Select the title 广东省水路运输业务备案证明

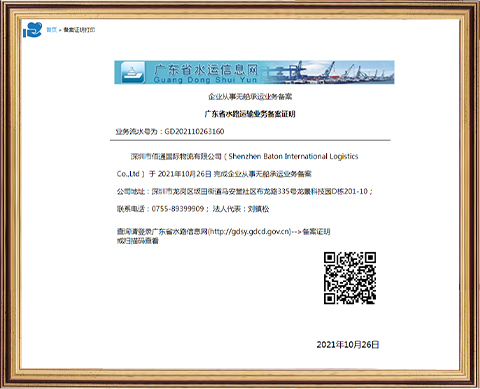pyautogui.click(x=250, y=114)
